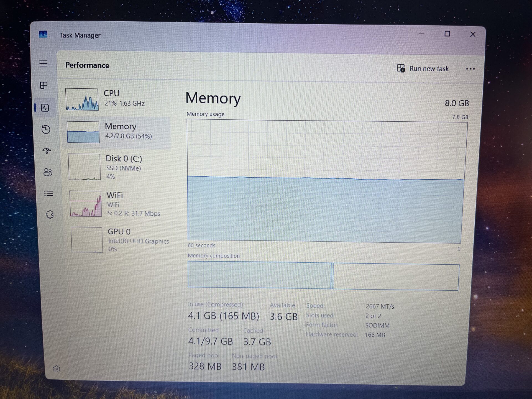The width and height of the screenshot is (532, 399).
Task: Click Run new task button label
Action: (429, 69)
